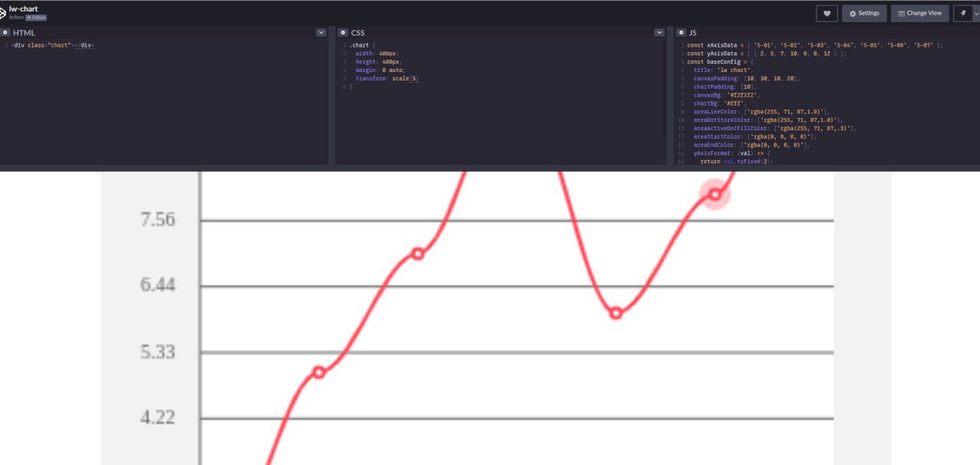
Task: Click the 5.33 y-axis label
Action: (158, 352)
